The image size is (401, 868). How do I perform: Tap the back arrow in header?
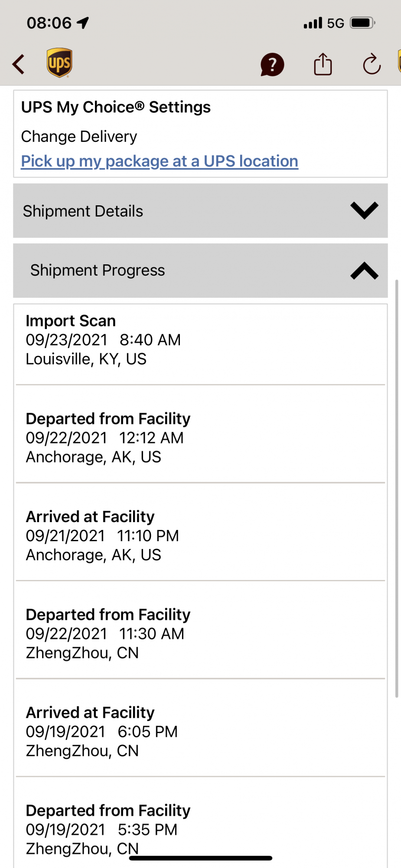pyautogui.click(x=18, y=65)
